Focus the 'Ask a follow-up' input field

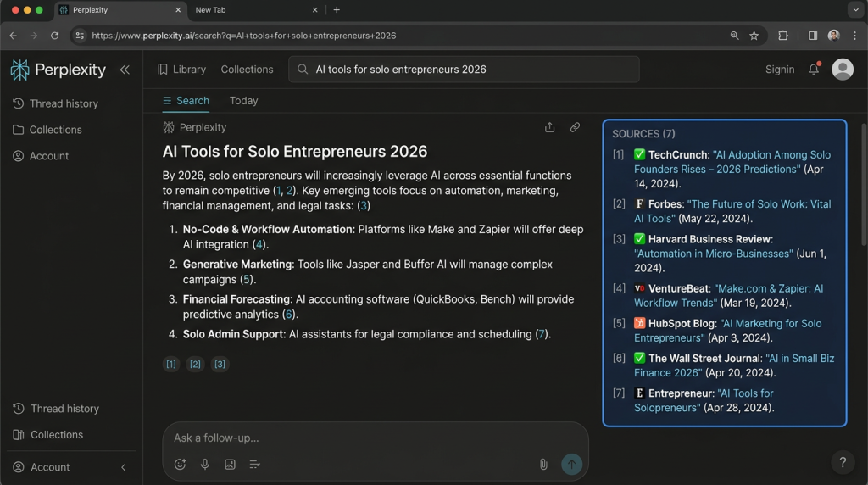[356, 438]
